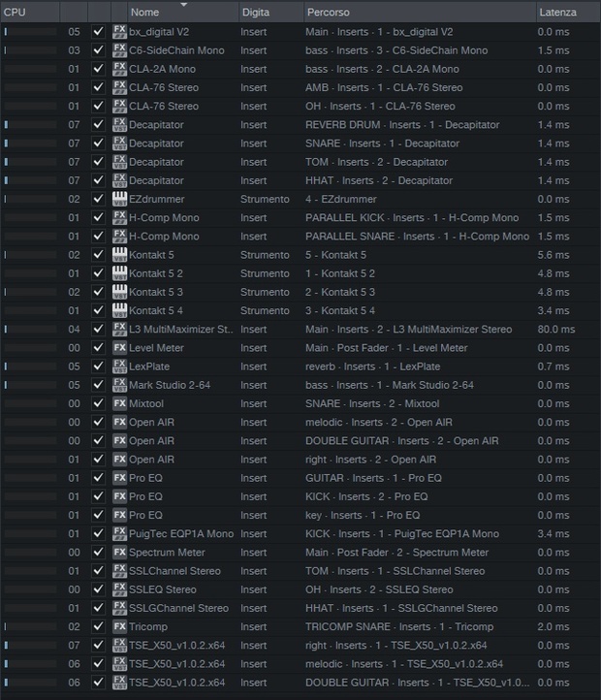The width and height of the screenshot is (601, 700).
Task: Click the FX icon for C6-SideChain Mono
Action: pos(119,50)
